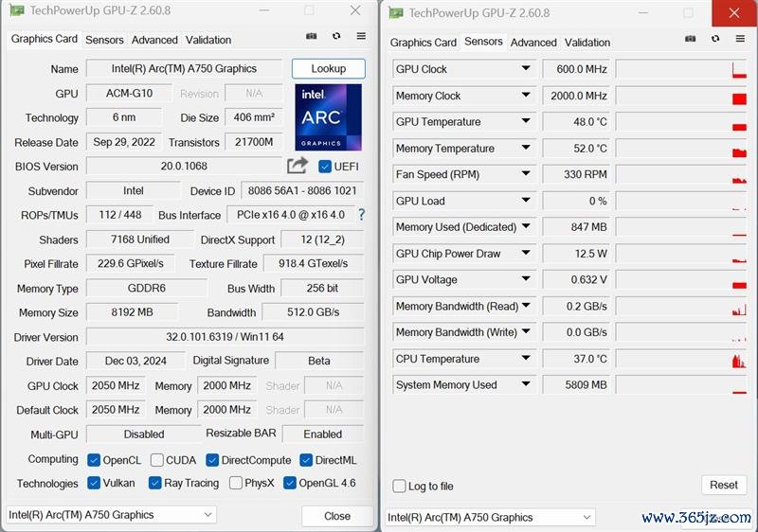Click refresh icon in Sensors window

[x=715, y=38]
